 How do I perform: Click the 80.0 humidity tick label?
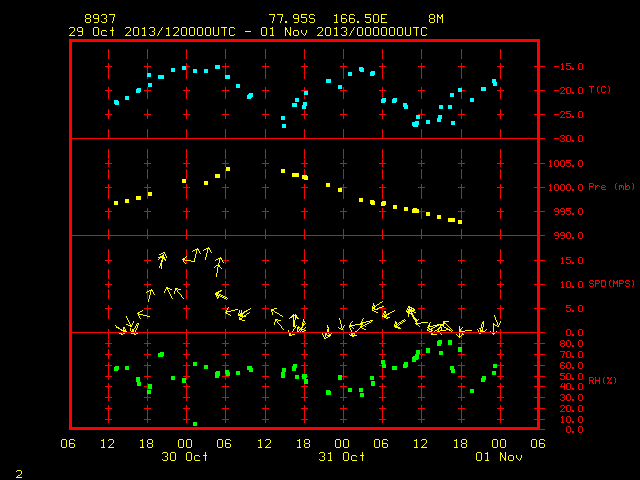click(571, 344)
